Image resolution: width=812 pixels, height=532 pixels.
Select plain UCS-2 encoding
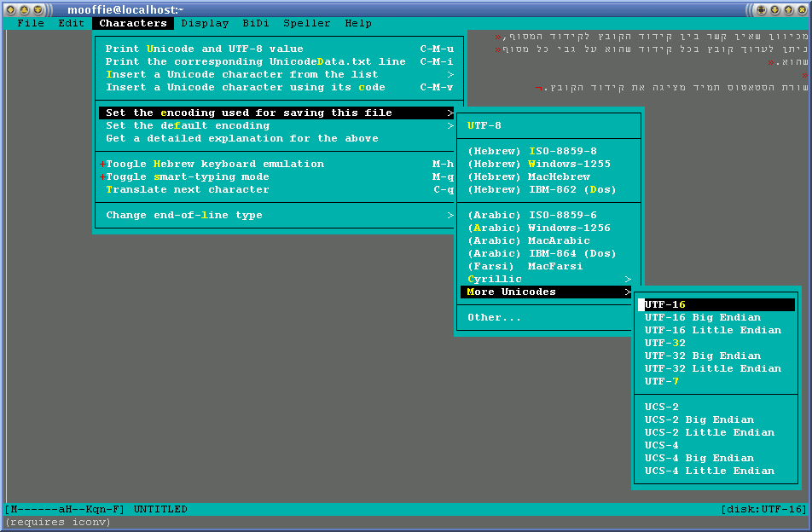pyautogui.click(x=716, y=408)
